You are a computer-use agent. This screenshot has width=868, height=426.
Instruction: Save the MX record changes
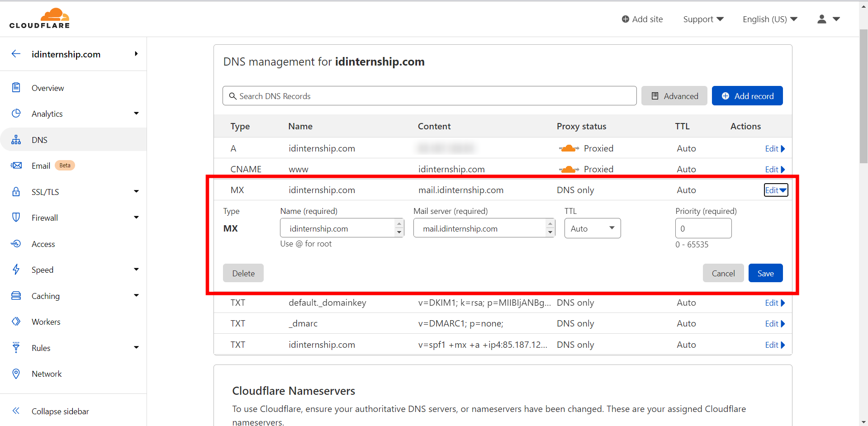click(x=765, y=273)
